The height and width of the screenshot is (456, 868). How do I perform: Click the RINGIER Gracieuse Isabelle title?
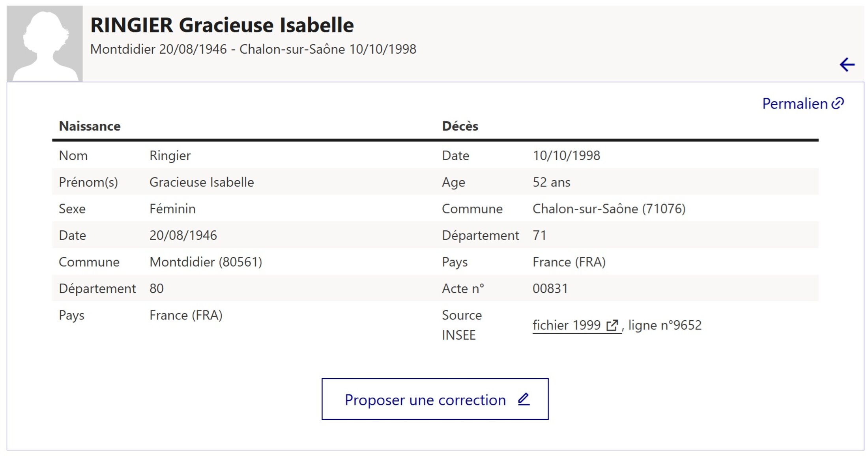point(222,25)
